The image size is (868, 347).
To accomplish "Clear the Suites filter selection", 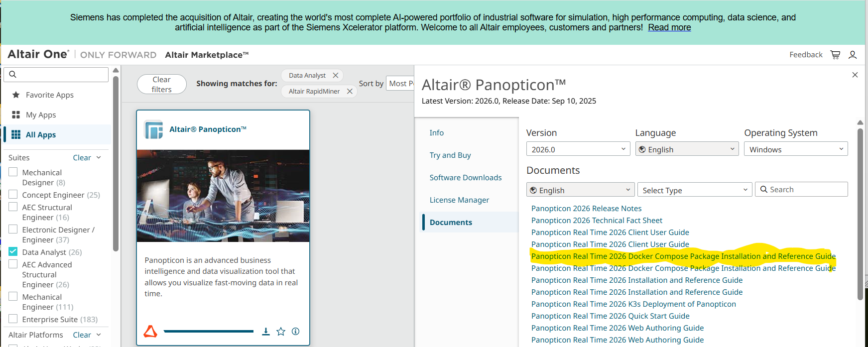I will [x=82, y=157].
